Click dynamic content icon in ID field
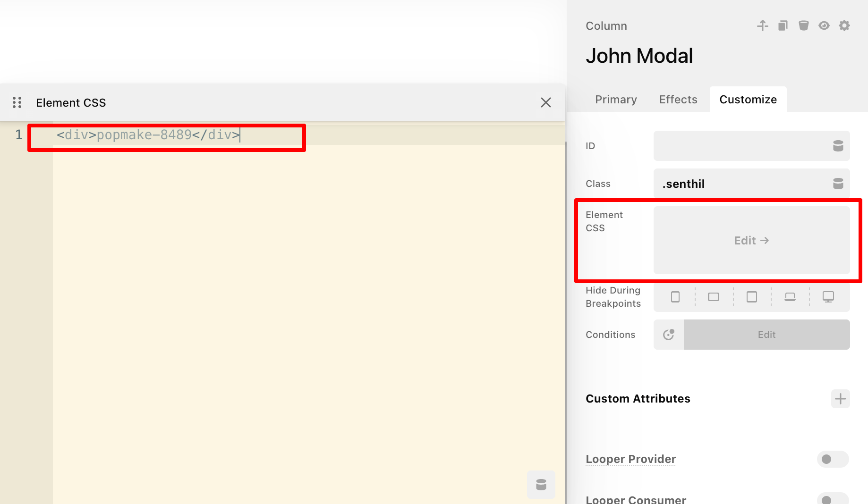Screen dimensions: 868x504 pyautogui.click(x=838, y=146)
